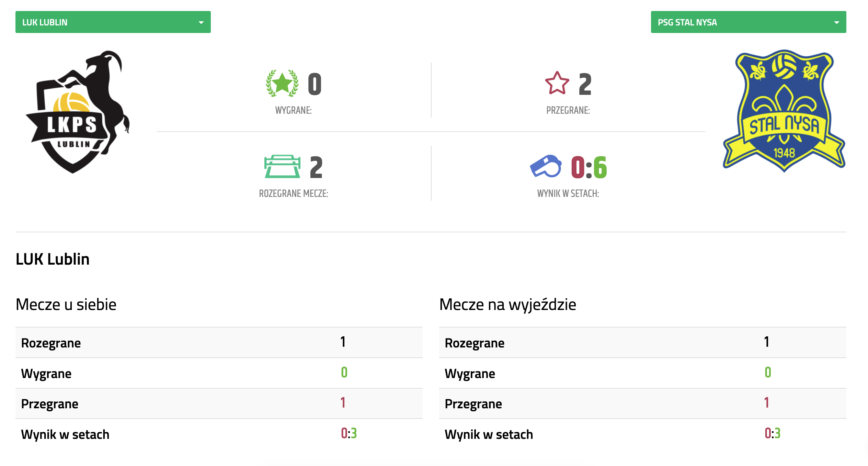Click Wygrane row in Mecze u siebie
The image size is (868, 466).
219,373
